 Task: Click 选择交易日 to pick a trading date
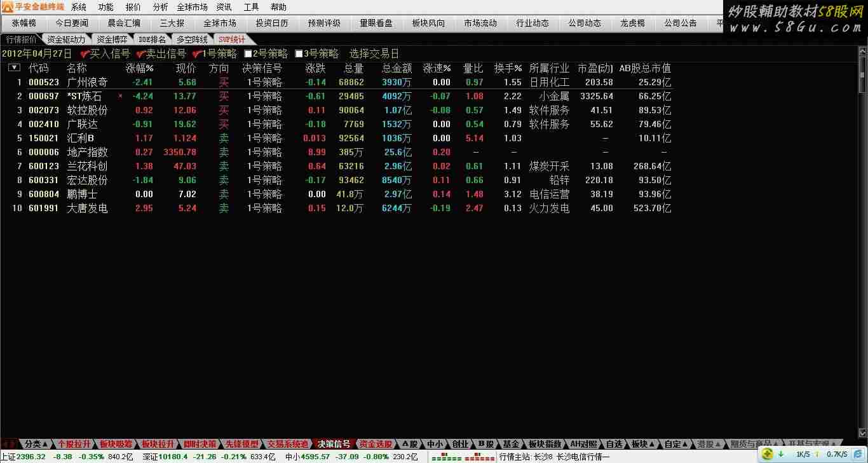point(374,54)
